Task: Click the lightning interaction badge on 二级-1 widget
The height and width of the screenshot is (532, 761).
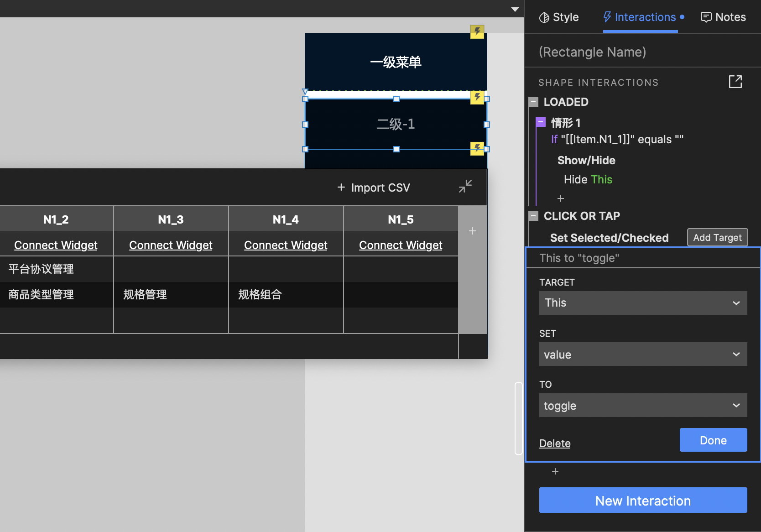Action: click(x=477, y=98)
